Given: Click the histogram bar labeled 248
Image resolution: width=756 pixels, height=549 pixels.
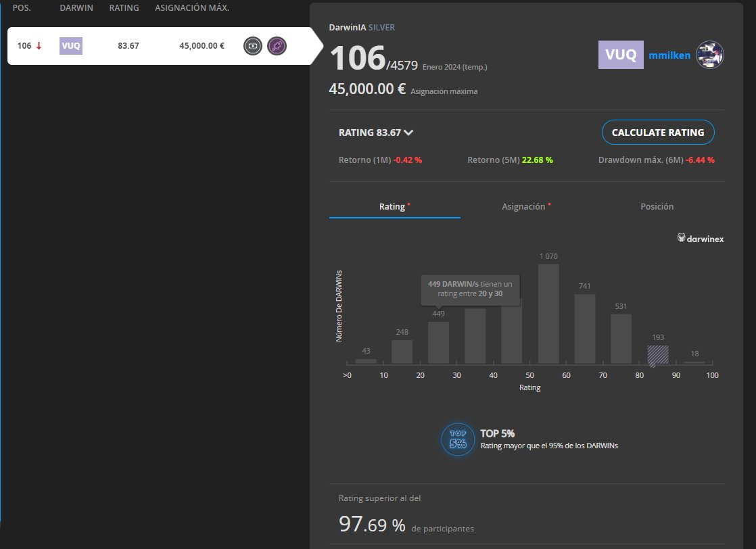Looking at the screenshot, I should 402,352.
